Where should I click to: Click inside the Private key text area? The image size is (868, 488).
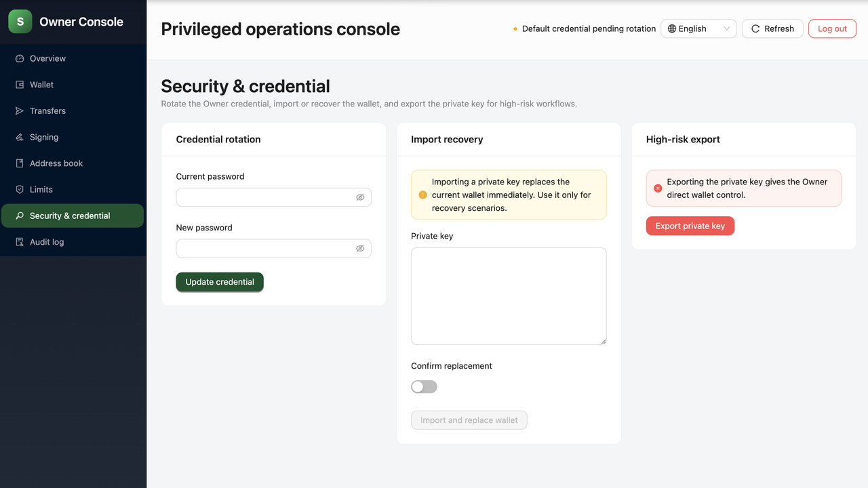[509, 296]
